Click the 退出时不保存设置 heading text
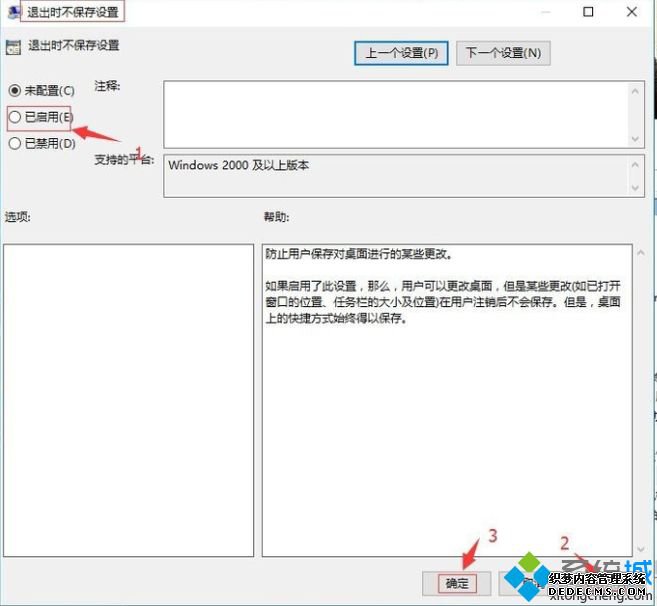Image resolution: width=657 pixels, height=606 pixels. (x=74, y=45)
